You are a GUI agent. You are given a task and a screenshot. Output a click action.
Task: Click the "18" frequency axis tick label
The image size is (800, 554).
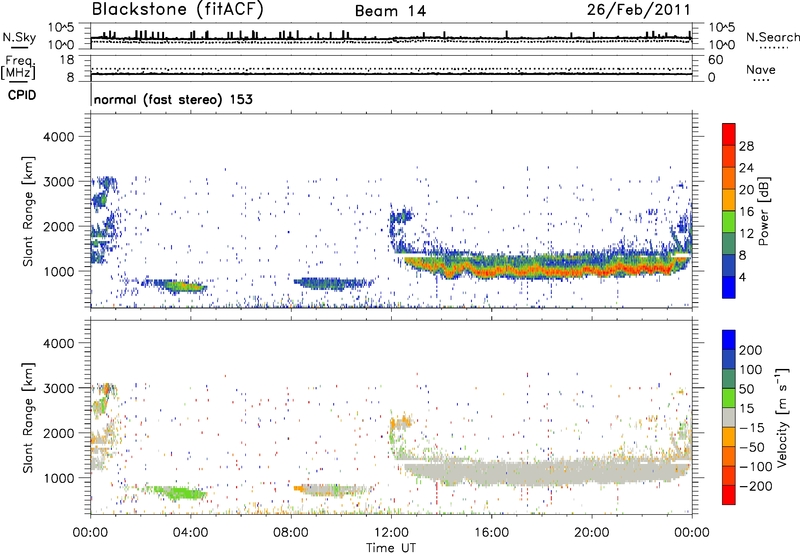click(x=67, y=60)
